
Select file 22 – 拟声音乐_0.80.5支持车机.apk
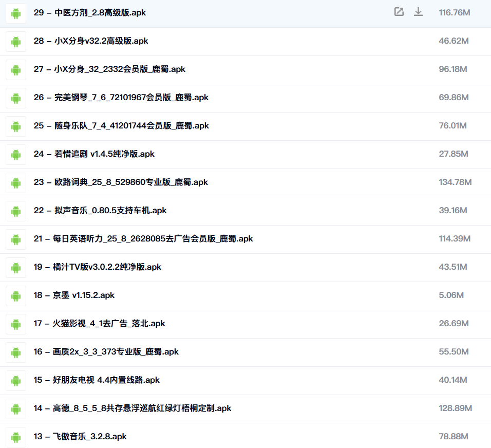(100, 210)
